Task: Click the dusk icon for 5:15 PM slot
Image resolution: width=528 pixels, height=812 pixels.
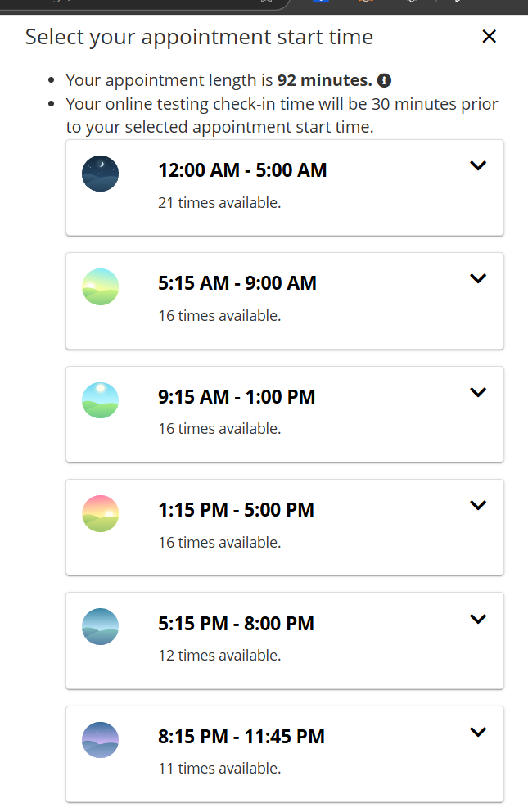Action: tap(101, 627)
